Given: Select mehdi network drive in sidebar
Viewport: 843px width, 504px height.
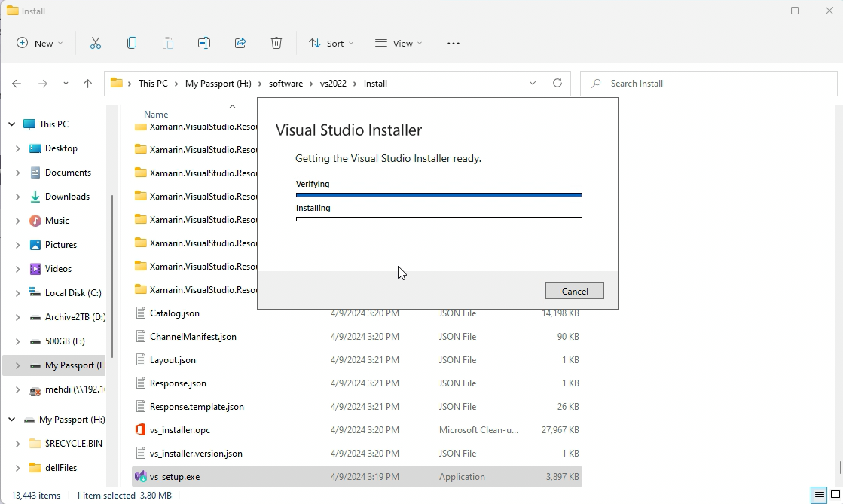Looking at the screenshot, I should pyautogui.click(x=75, y=389).
